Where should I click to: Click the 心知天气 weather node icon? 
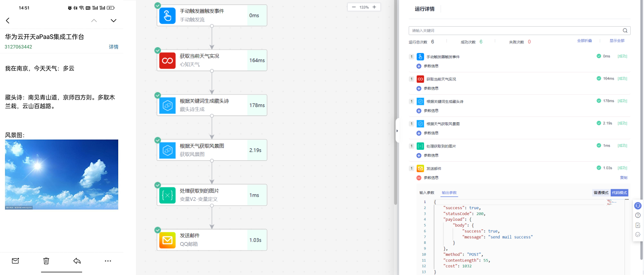[167, 60]
